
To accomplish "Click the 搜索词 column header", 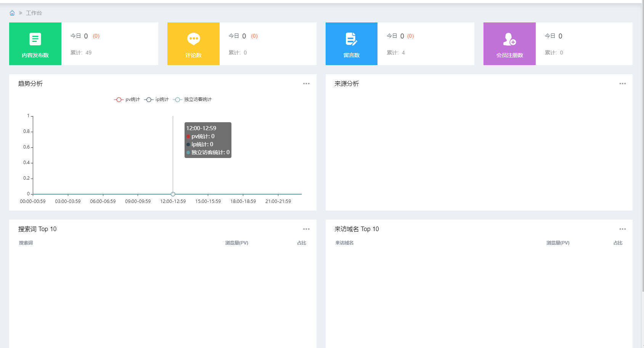I will 26,243.
